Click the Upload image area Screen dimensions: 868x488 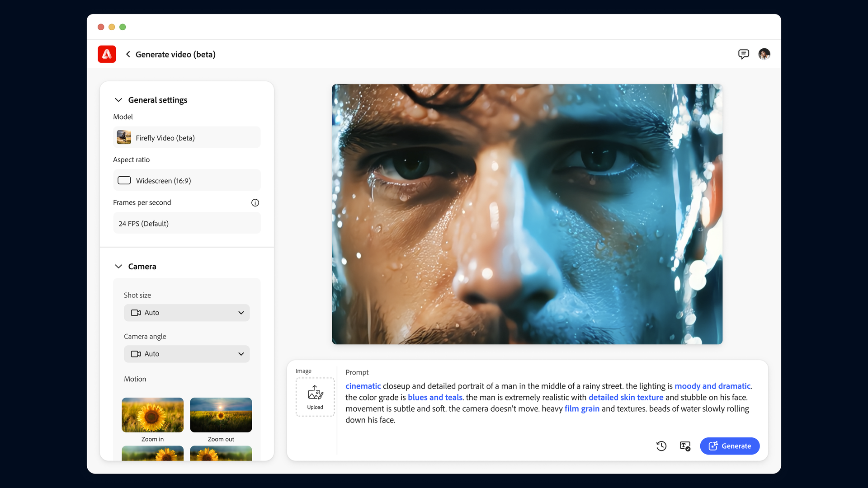coord(315,396)
